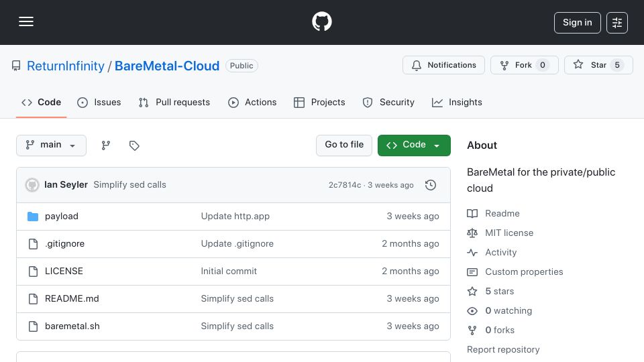This screenshot has width=644, height=362.
Task: Click the fork icon beside 0 forks
Action: click(472, 330)
